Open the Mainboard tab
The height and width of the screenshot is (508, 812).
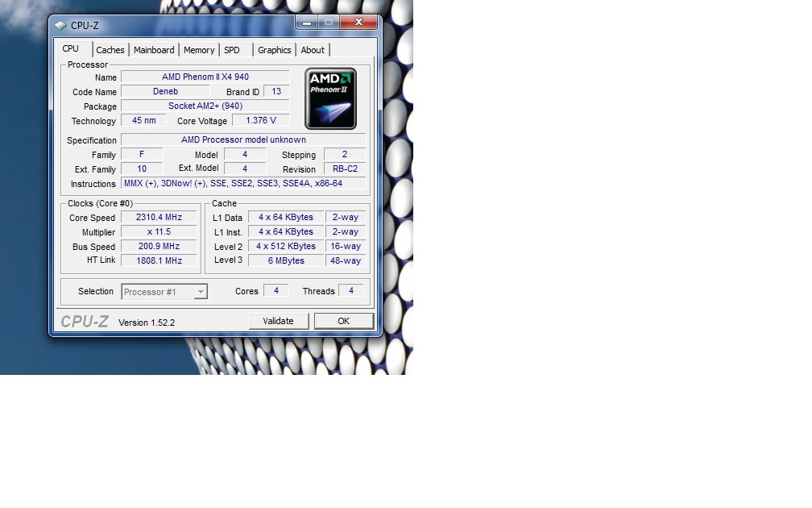tap(154, 50)
